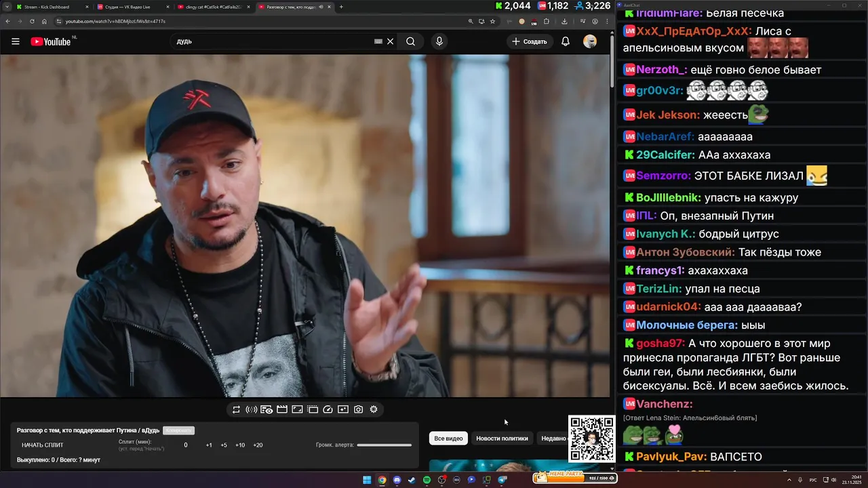
Task: Open the playback speed gauge icon
Action: (x=328, y=409)
